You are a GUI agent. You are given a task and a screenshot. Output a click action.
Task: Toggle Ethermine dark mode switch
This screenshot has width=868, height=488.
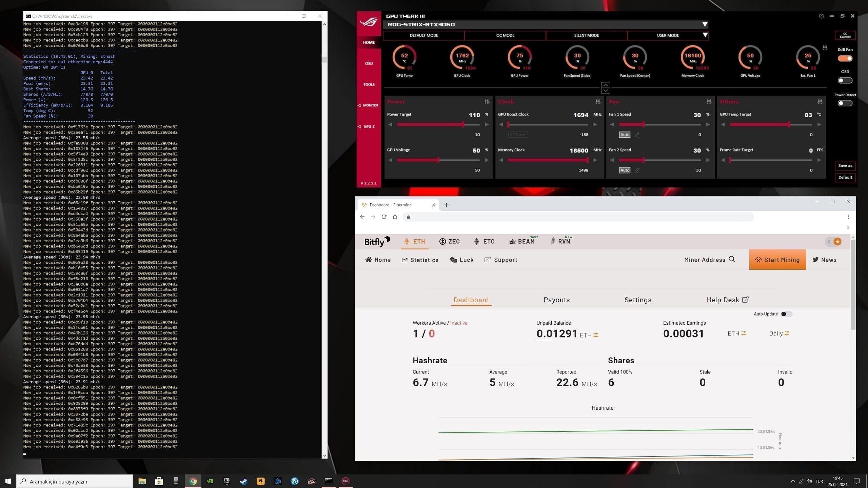[x=833, y=242]
